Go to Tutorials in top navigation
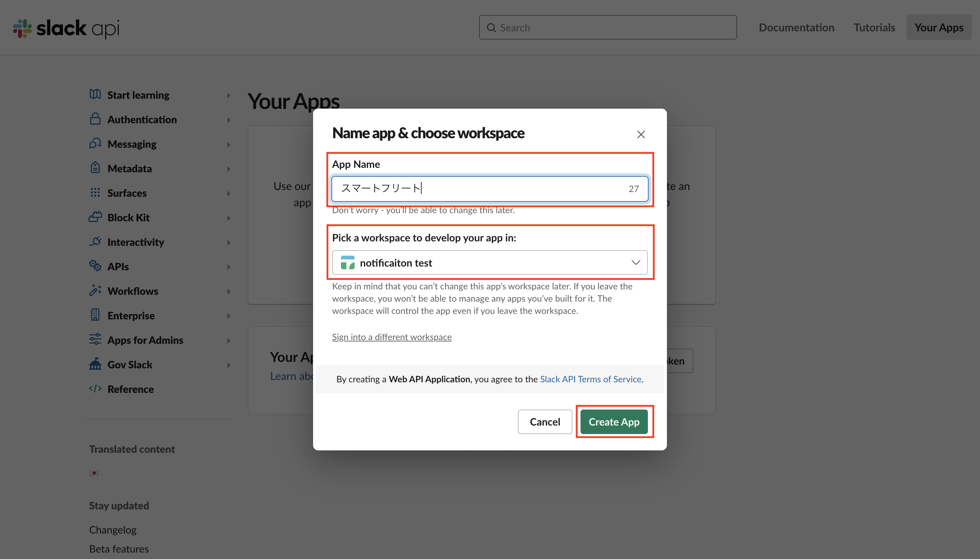The height and width of the screenshot is (559, 980). (x=874, y=28)
